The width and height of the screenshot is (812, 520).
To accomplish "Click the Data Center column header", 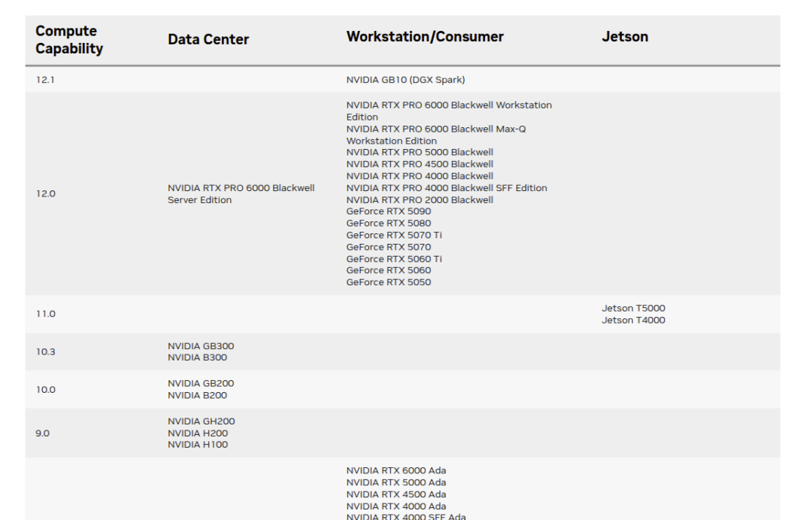I will 208,40.
